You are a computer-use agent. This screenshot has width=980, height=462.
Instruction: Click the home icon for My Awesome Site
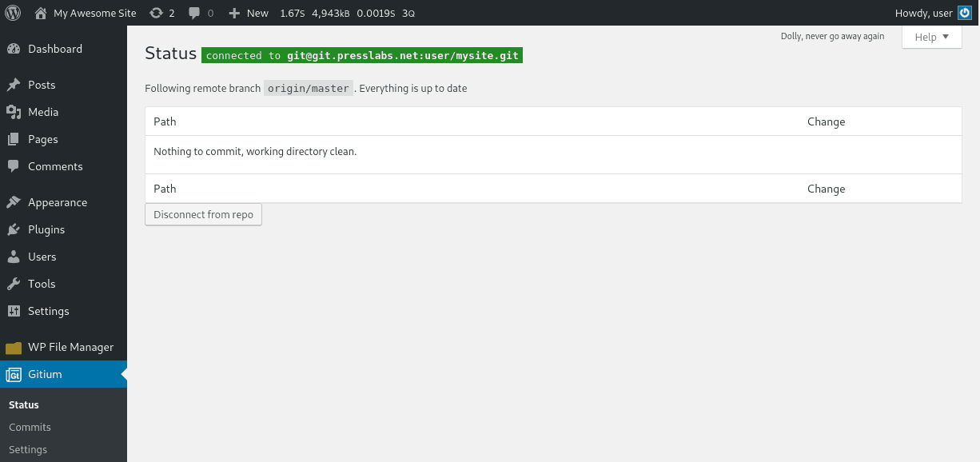(x=41, y=13)
